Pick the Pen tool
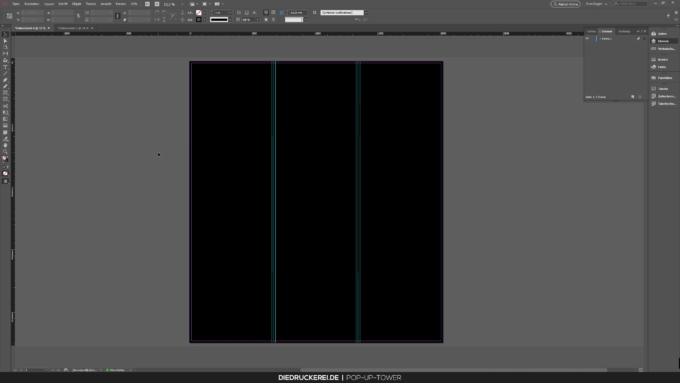Screen dimensions: 680x383 [5, 80]
